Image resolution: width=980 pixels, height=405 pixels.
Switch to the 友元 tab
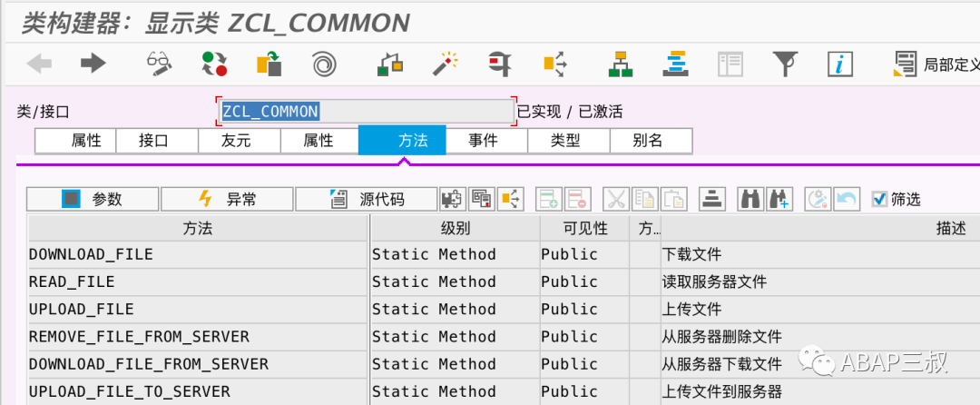pos(240,141)
